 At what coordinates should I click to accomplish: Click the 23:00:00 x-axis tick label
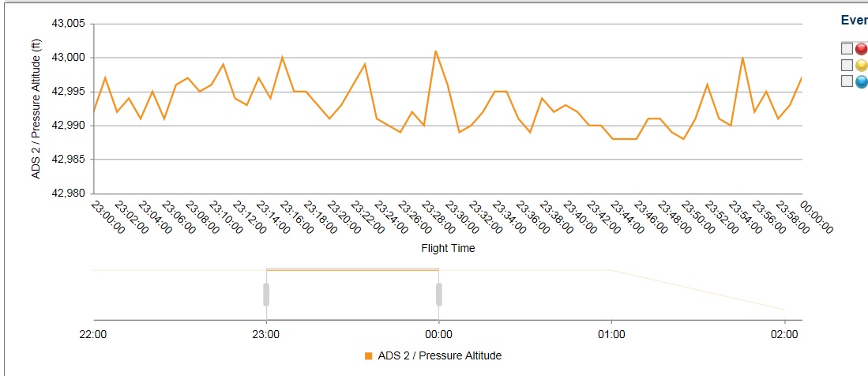(108, 216)
